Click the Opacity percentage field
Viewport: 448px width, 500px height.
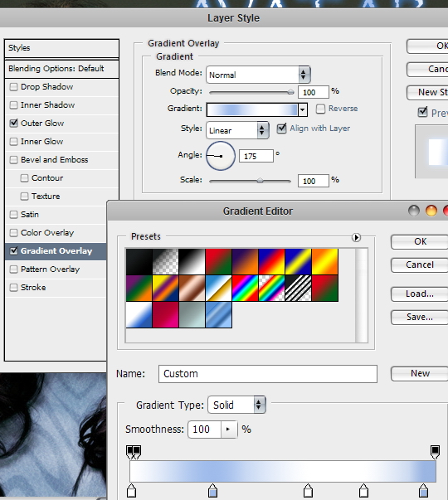[x=313, y=92]
